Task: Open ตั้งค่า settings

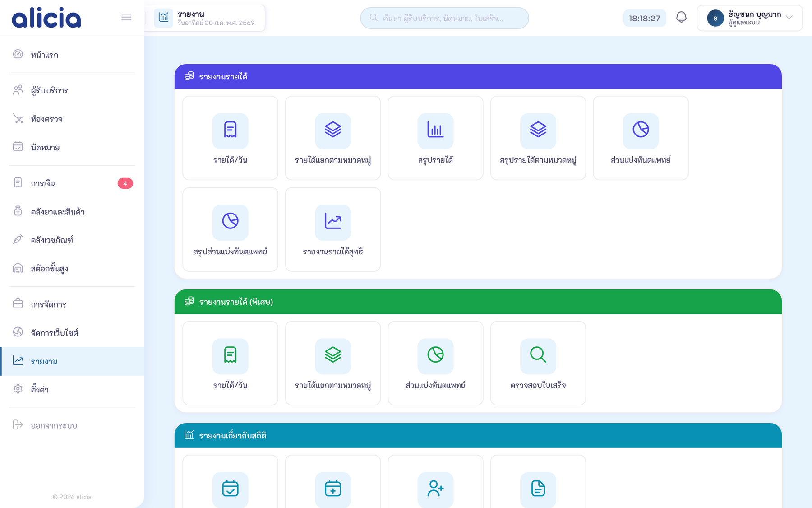Action: [72, 389]
